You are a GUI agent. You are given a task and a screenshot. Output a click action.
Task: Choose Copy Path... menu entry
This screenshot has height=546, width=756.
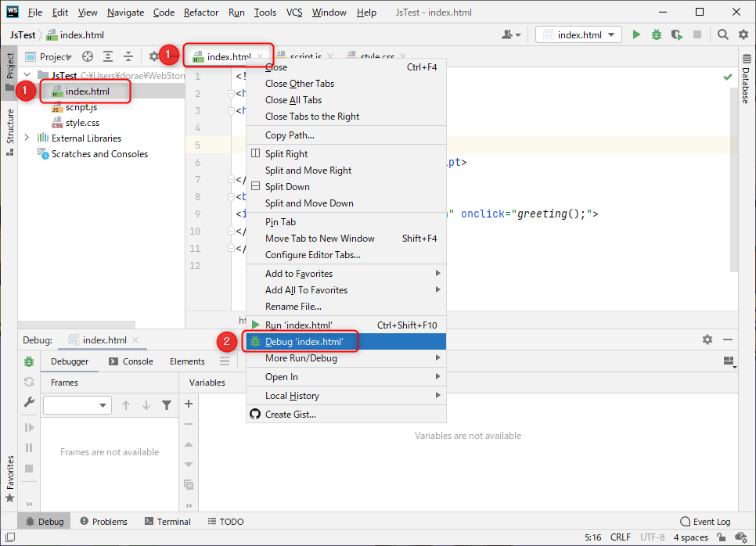(346, 135)
